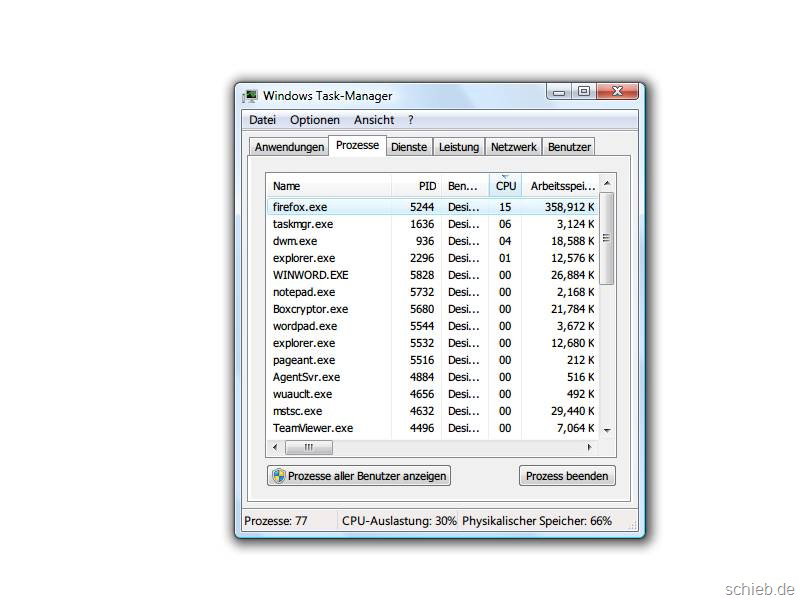Open the Datei menu
This screenshot has width=800, height=600.
[x=262, y=120]
